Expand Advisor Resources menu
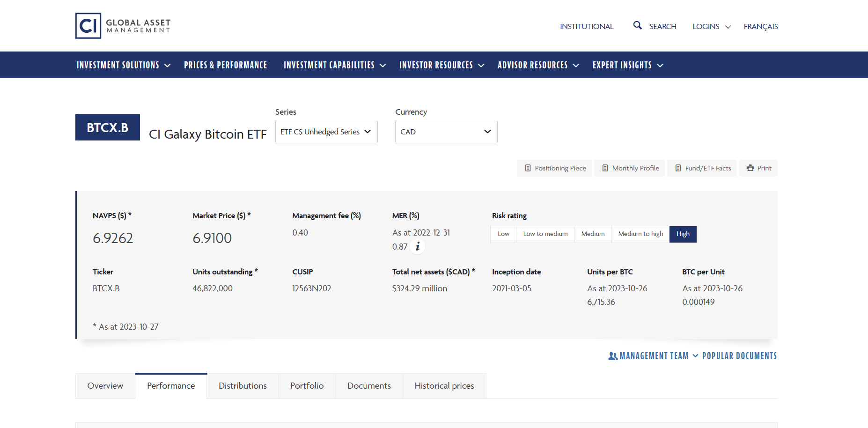The image size is (868, 428). [538, 65]
